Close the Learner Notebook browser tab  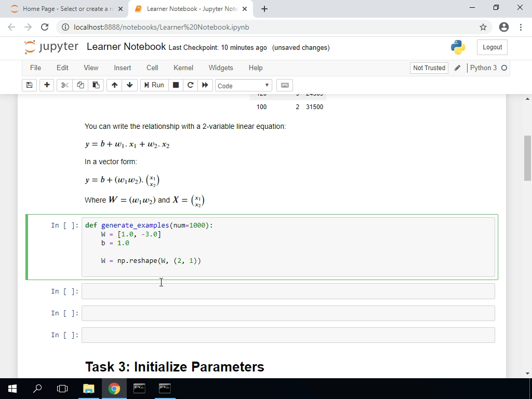(x=245, y=9)
